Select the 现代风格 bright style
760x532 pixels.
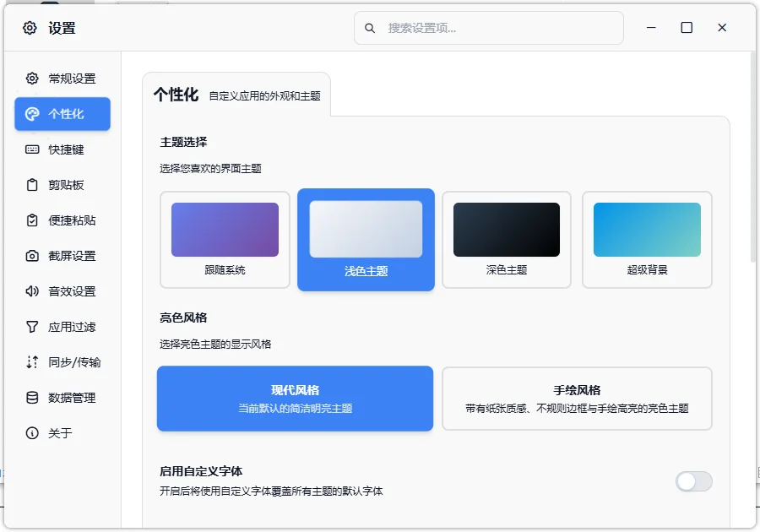(296, 399)
